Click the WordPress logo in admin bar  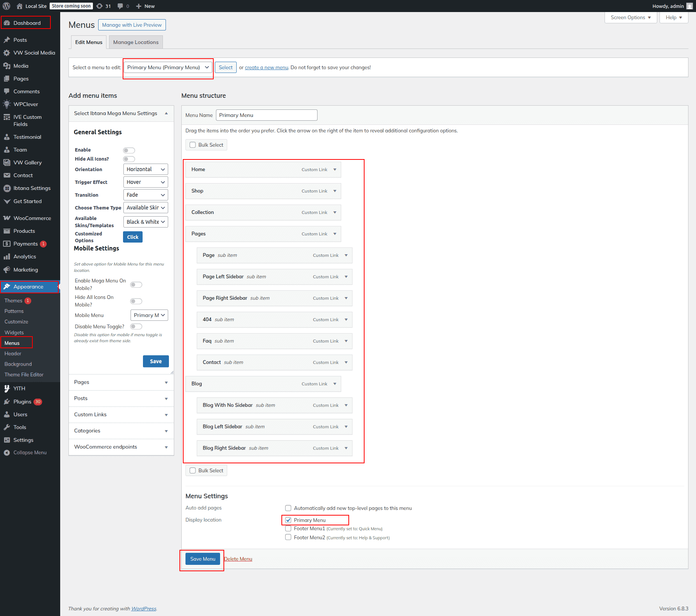[6, 6]
